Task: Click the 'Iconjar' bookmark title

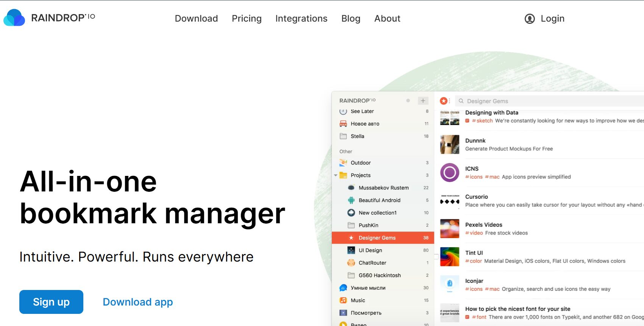Action: pos(474,281)
